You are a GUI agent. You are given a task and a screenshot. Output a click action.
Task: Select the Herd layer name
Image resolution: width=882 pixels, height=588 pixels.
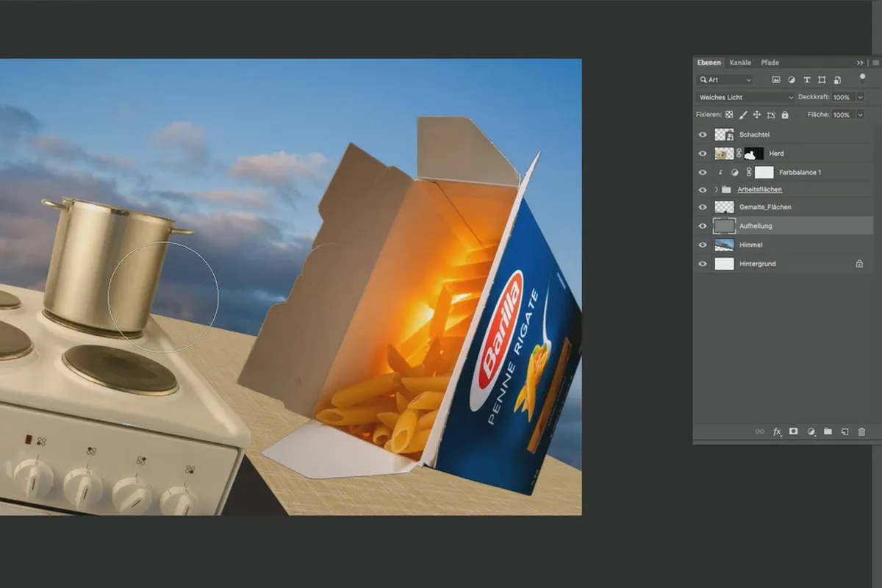(x=777, y=154)
